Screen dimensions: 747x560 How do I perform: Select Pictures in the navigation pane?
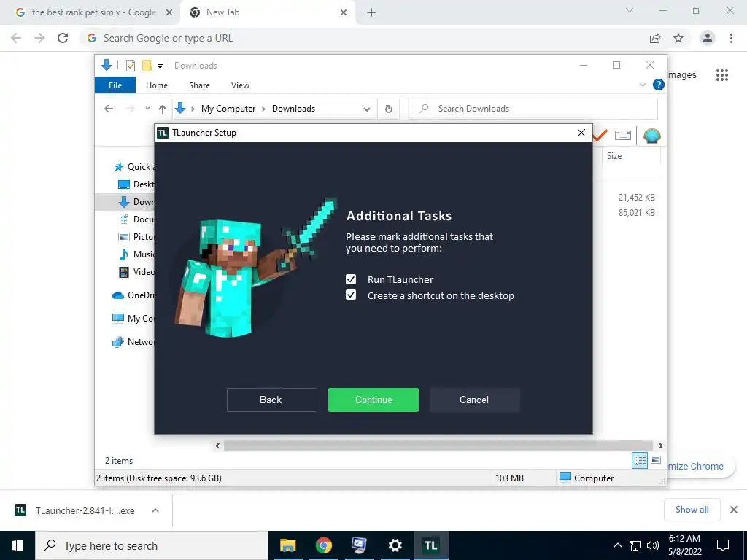(x=136, y=237)
